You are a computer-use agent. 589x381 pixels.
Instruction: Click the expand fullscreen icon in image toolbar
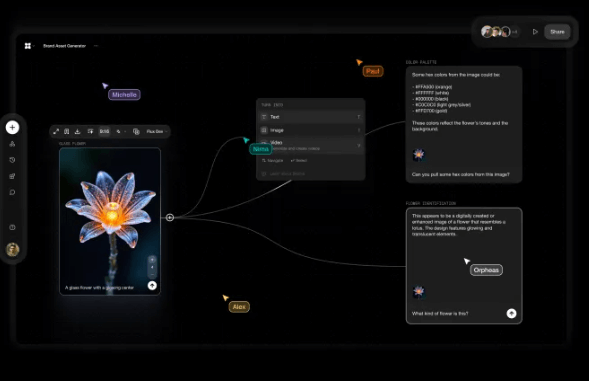coord(56,132)
